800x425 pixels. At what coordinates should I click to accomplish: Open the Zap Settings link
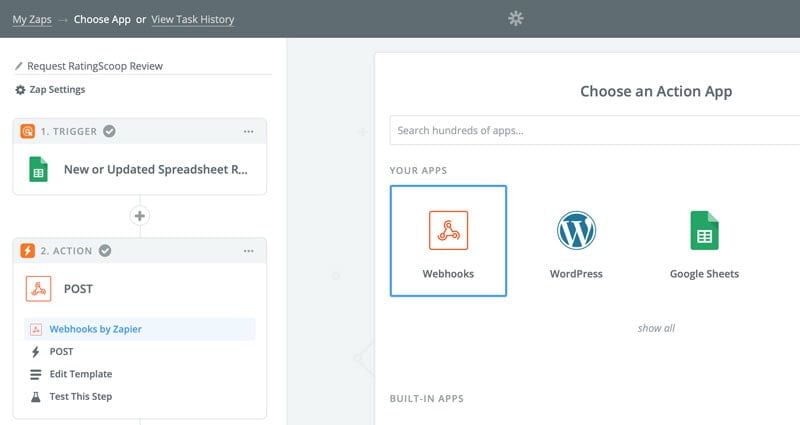pos(57,89)
